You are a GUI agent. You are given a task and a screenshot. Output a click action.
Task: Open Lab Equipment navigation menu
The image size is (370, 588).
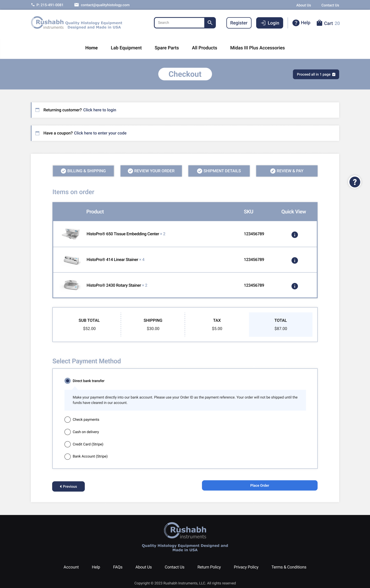126,48
